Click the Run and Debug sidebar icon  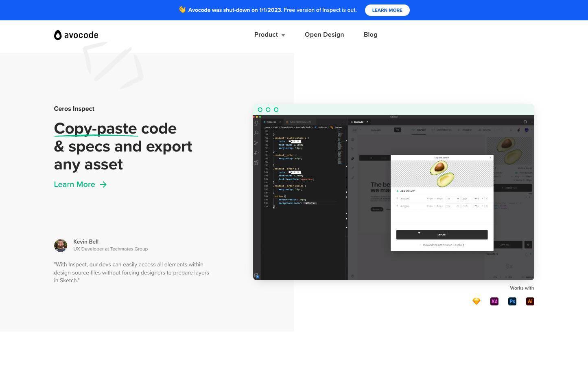[x=256, y=153]
